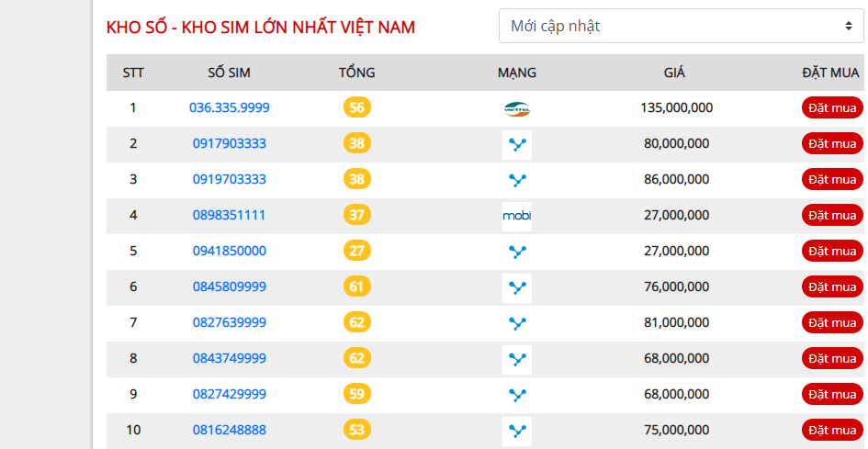Click the network icon for 0845809999
This screenshot has width=868, height=449.
517,287
